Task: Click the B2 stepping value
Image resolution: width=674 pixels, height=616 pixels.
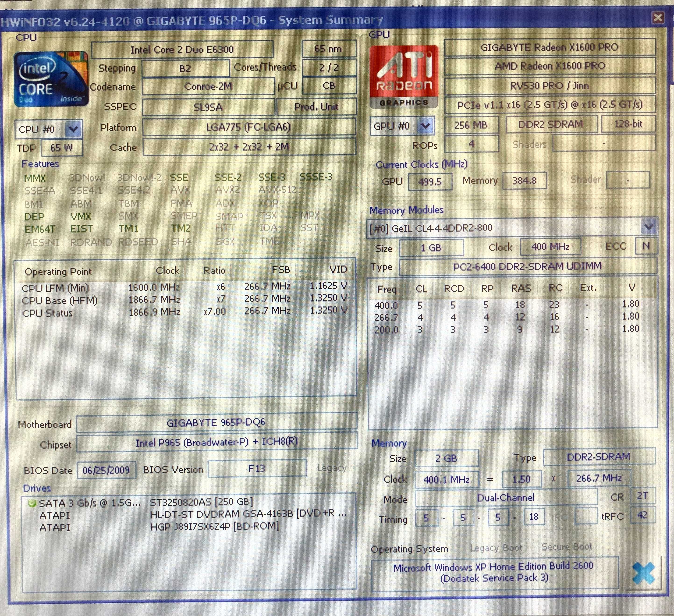Action: pyautogui.click(x=186, y=68)
